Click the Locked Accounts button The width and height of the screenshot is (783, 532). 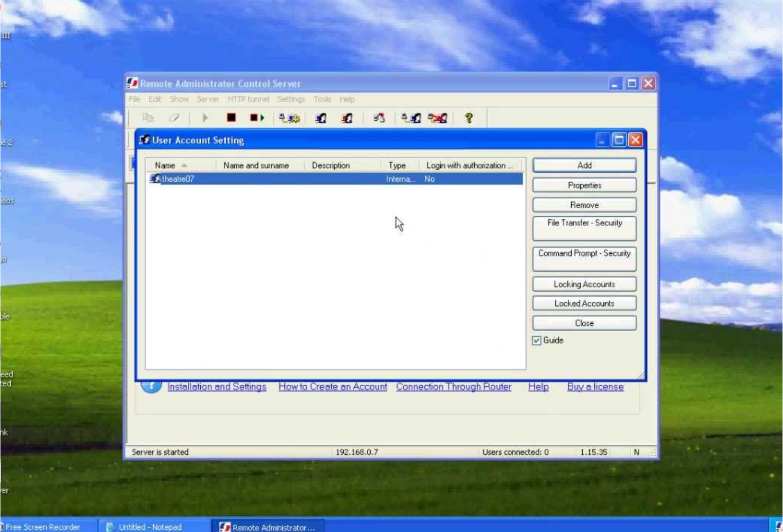584,304
